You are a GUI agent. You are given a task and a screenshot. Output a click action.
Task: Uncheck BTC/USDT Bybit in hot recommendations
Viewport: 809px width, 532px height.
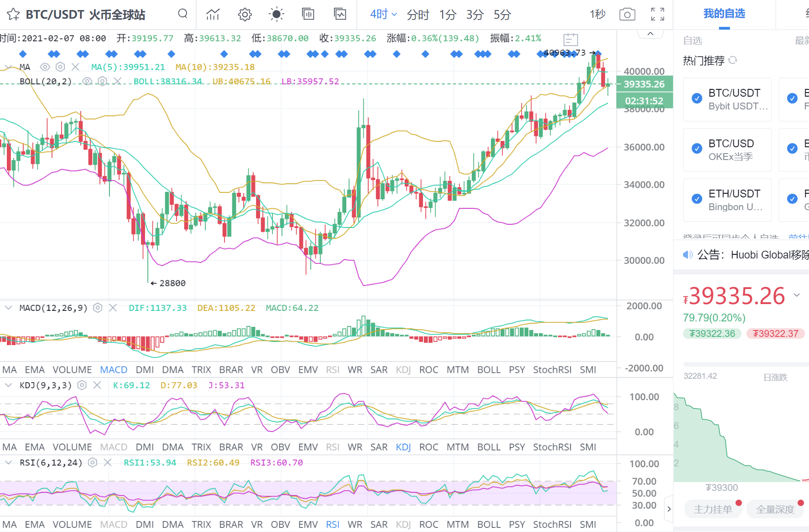(697, 98)
